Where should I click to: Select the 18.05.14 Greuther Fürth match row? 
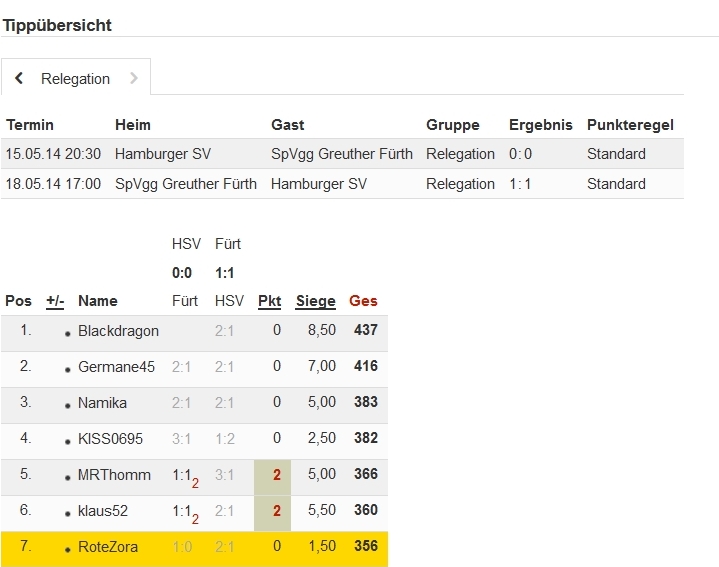pyautogui.click(x=342, y=184)
